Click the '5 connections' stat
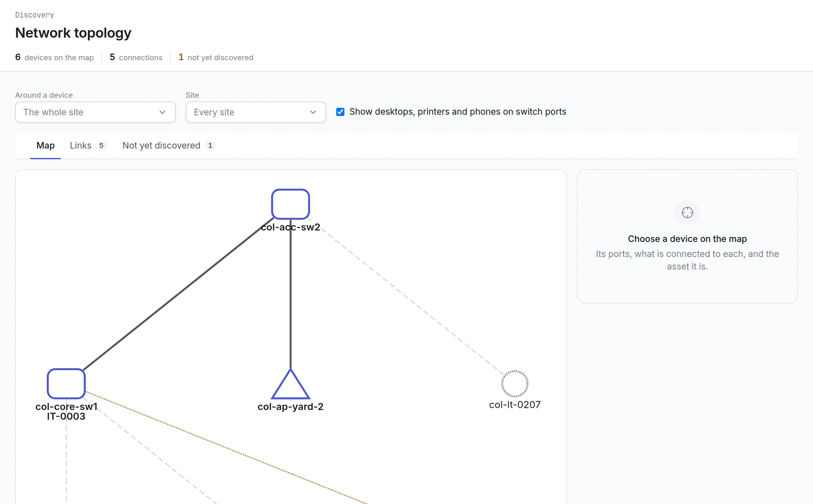Screen dimensions: 813x504 coord(136,57)
